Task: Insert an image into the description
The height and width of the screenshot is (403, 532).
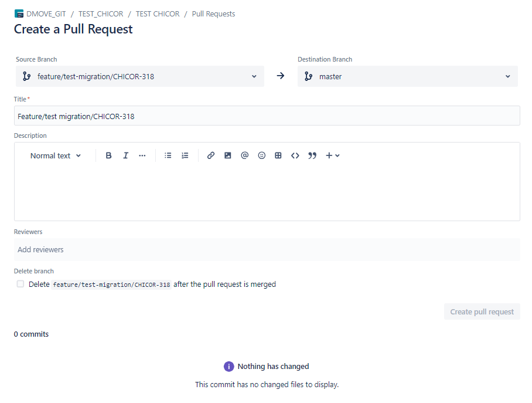Action: [x=228, y=155]
